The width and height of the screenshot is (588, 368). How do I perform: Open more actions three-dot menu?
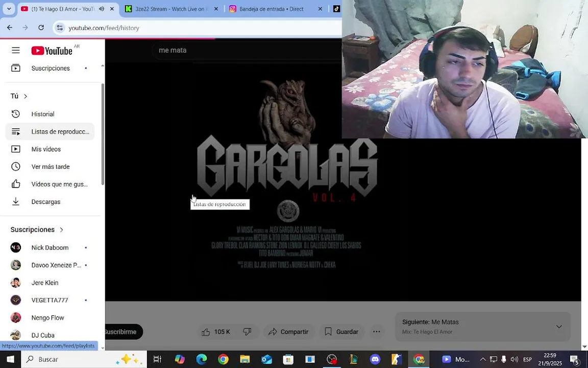[377, 332]
